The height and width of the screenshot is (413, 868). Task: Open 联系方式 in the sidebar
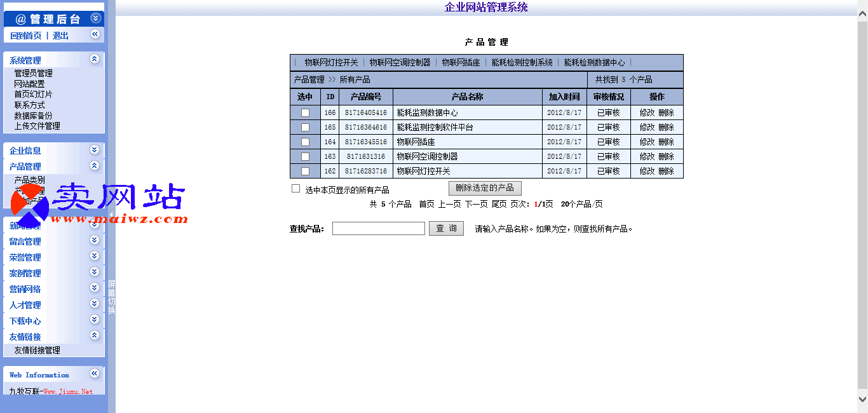click(29, 105)
